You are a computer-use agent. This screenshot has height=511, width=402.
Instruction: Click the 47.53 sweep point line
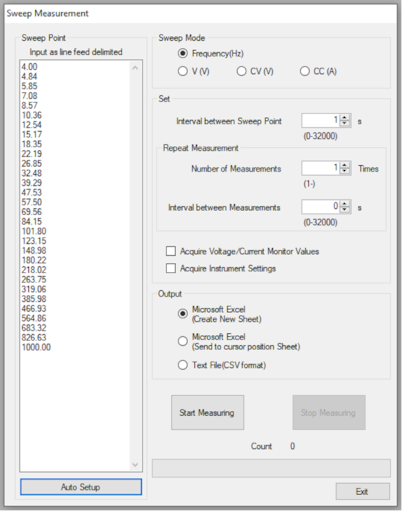(x=32, y=192)
